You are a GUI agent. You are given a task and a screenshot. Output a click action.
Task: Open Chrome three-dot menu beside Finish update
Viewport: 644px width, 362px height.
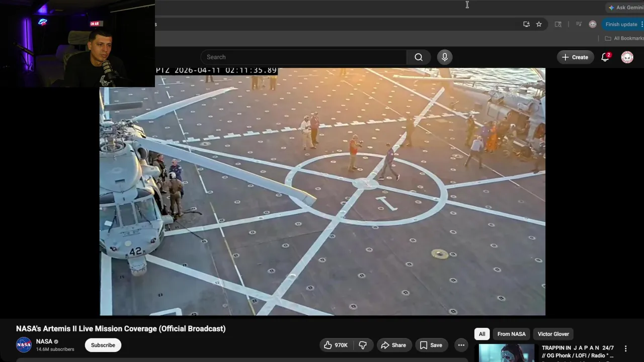tap(641, 24)
